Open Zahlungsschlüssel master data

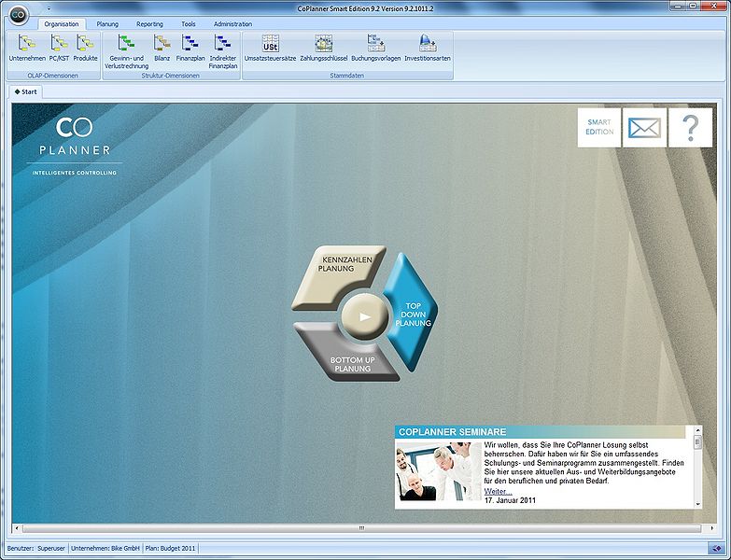pyautogui.click(x=324, y=49)
